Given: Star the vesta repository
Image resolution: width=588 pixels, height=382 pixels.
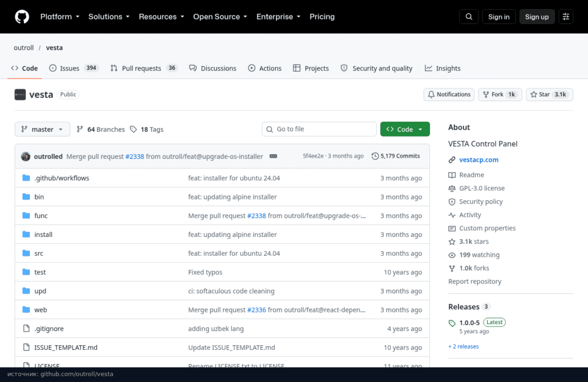Looking at the screenshot, I should (550, 95).
